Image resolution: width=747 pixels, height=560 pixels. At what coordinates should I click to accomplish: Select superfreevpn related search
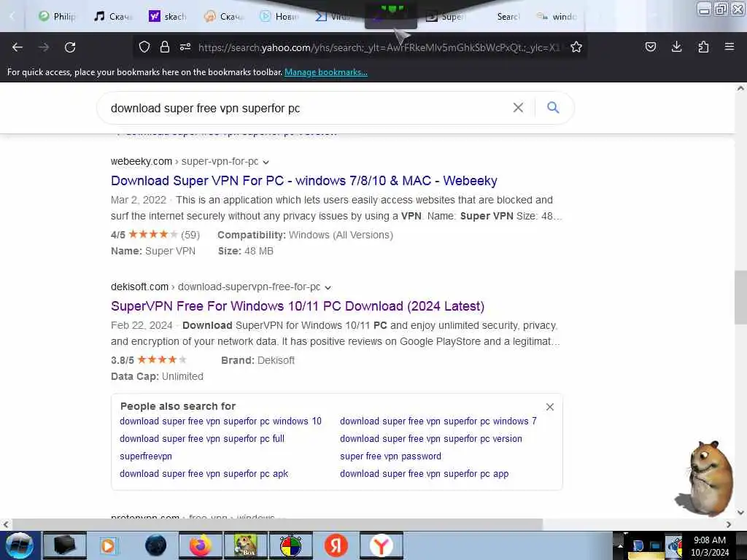coord(146,456)
